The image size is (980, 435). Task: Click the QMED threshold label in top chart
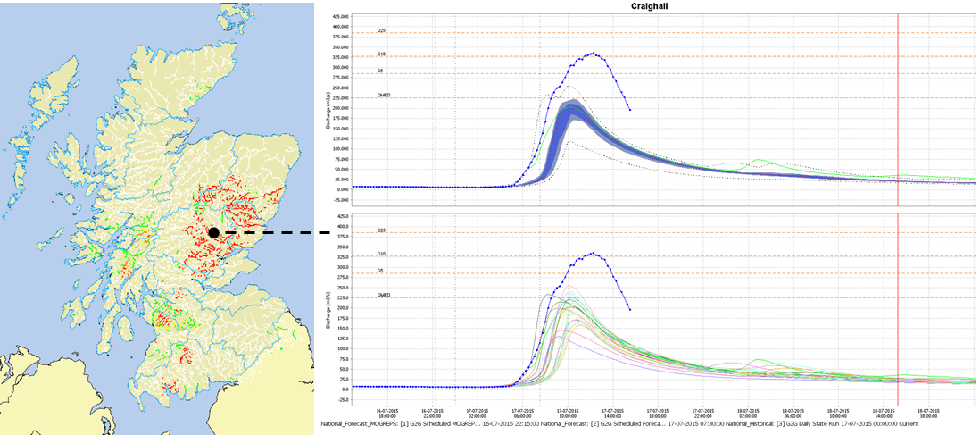coord(383,95)
